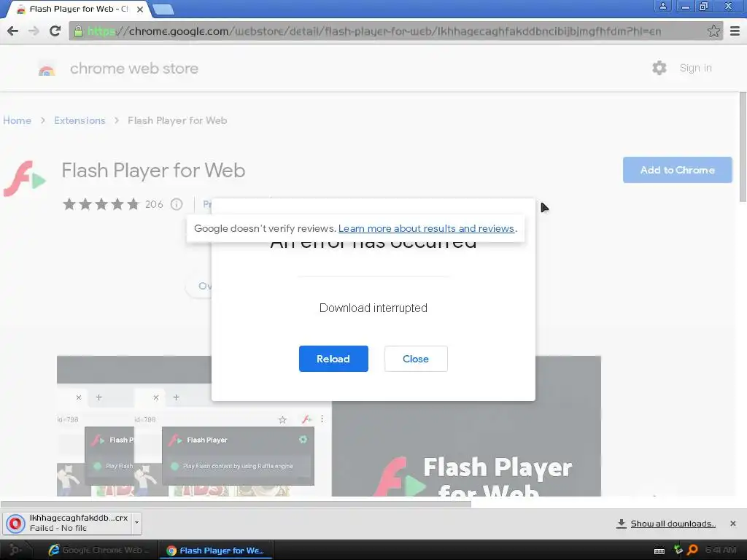Click the five-star rating display
747x560 pixels.
point(101,204)
